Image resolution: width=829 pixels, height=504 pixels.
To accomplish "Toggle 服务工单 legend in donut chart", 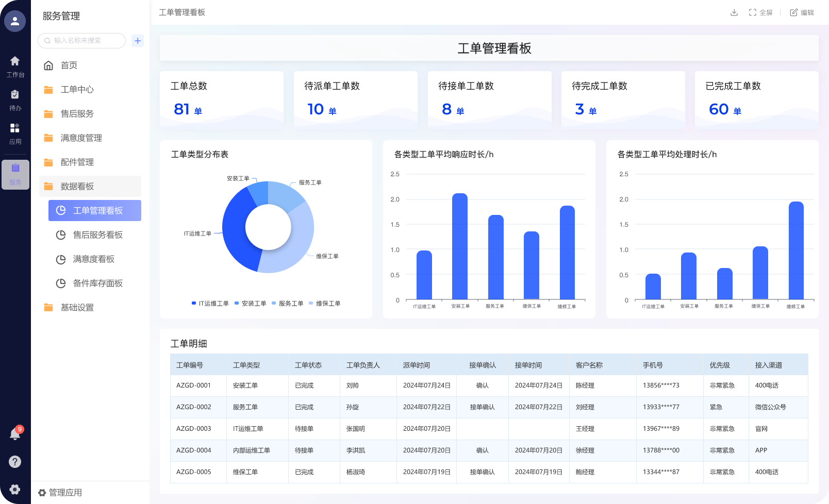I will (288, 304).
